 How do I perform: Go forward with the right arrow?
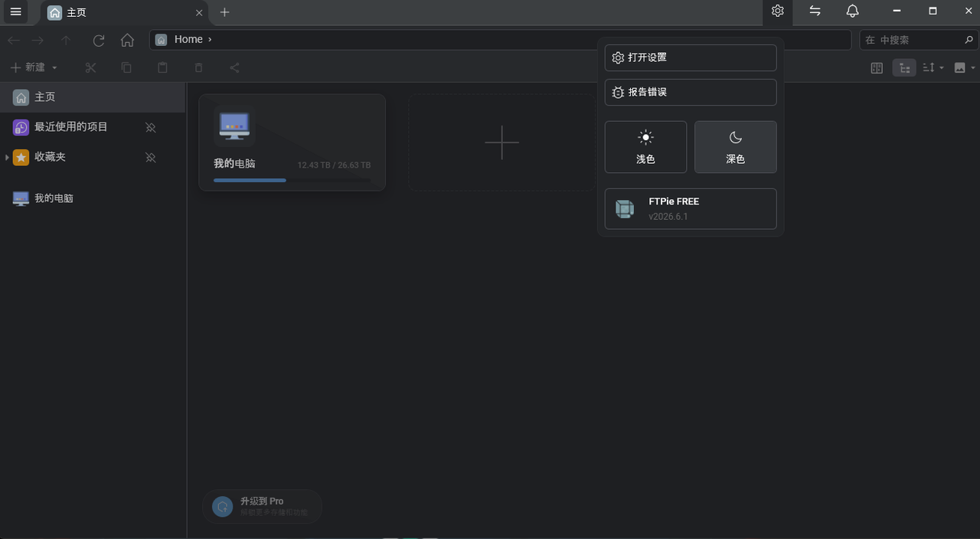(x=38, y=40)
